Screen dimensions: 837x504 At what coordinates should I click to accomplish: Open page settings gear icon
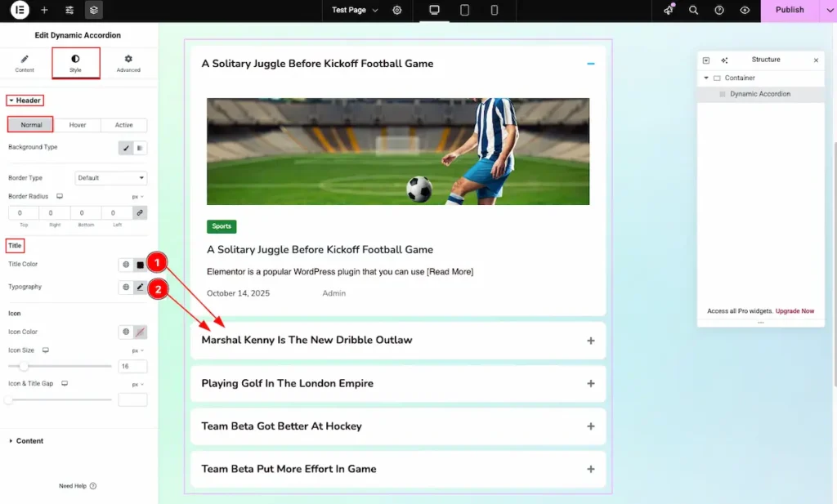[x=397, y=11]
